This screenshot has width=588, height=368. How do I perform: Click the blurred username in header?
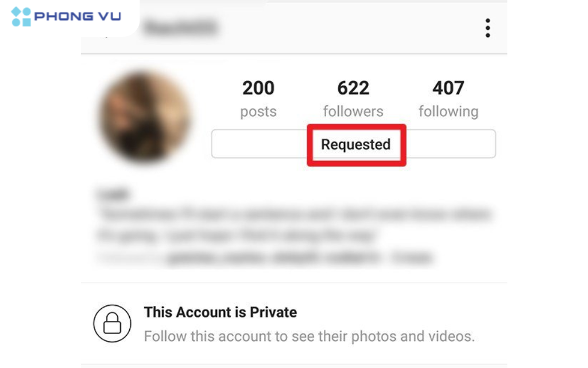click(x=180, y=28)
